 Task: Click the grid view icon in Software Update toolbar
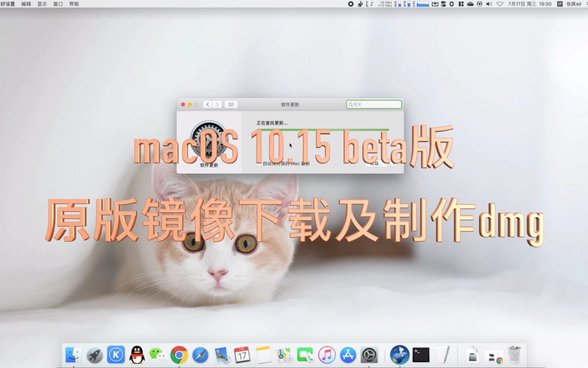coord(231,104)
